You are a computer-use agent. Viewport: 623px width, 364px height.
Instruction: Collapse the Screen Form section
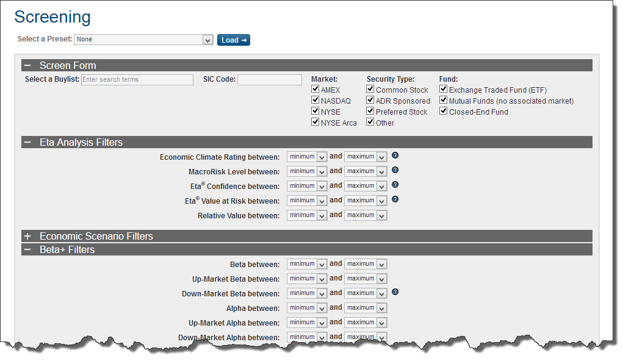click(x=27, y=65)
